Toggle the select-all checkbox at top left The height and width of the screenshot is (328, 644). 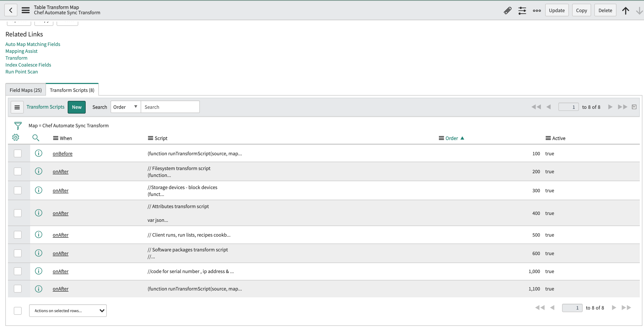(18, 310)
